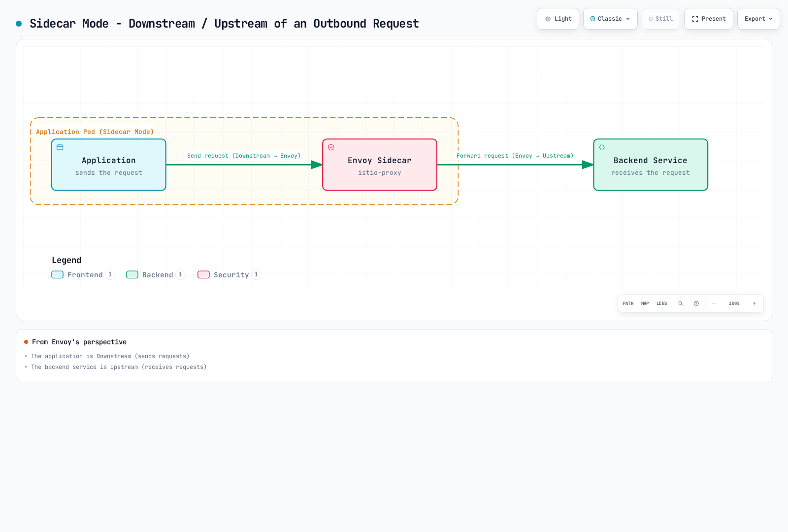Select the Envoy Sidecar node
788x532 pixels.
pos(380,165)
